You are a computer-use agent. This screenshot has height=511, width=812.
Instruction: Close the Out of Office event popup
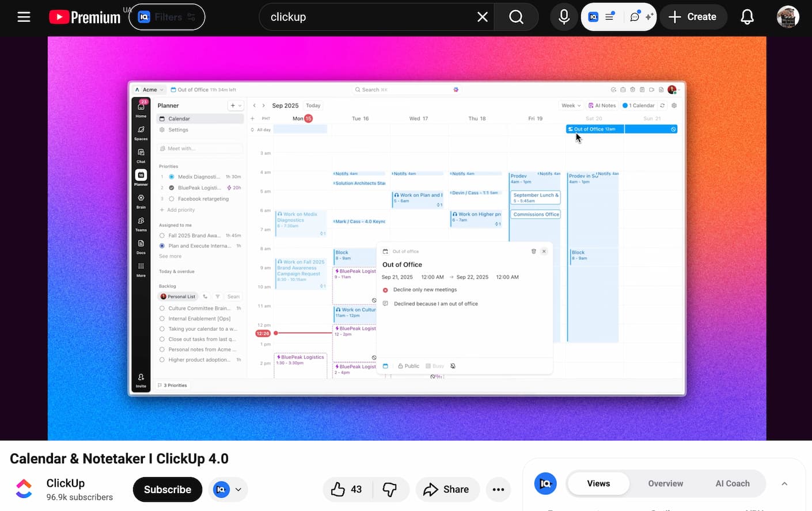544,251
